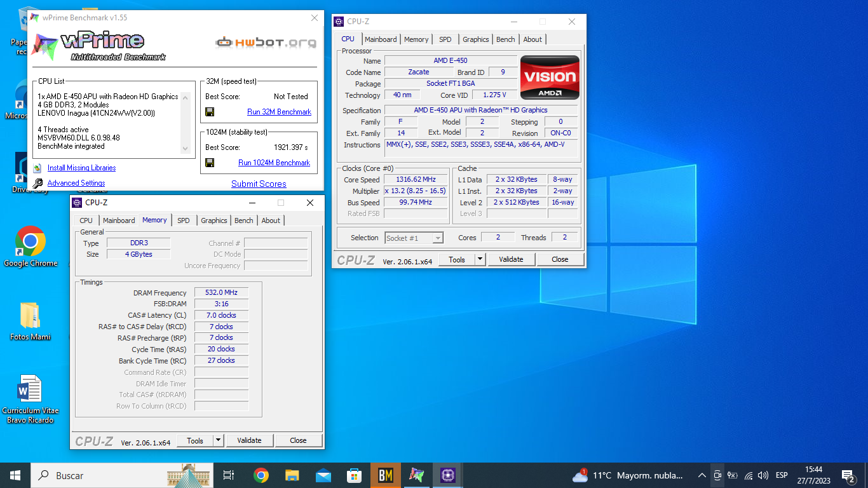868x488 pixels.
Task: Open the Bench tab in the Memory window
Action: point(244,220)
